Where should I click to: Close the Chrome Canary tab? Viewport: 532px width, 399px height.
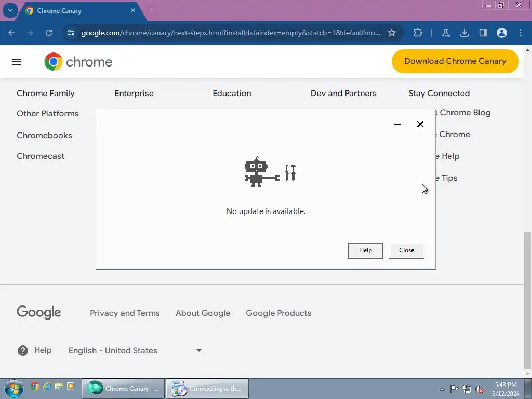tap(133, 10)
